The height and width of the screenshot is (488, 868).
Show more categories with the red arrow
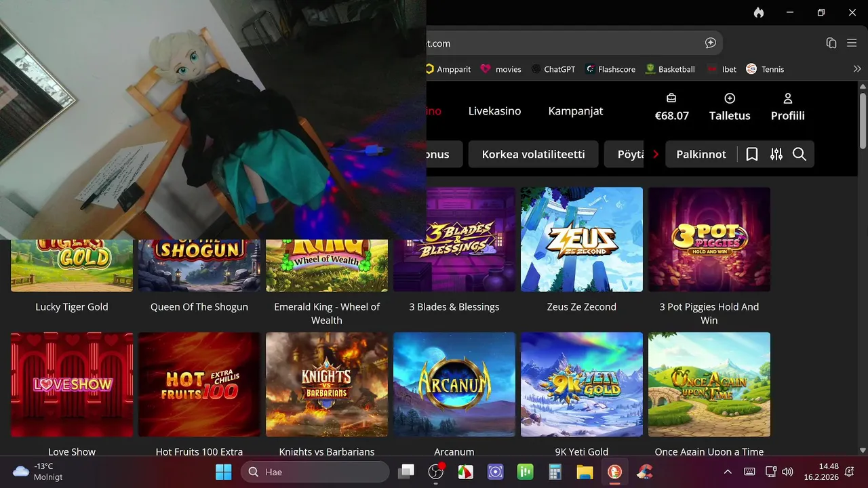656,155
